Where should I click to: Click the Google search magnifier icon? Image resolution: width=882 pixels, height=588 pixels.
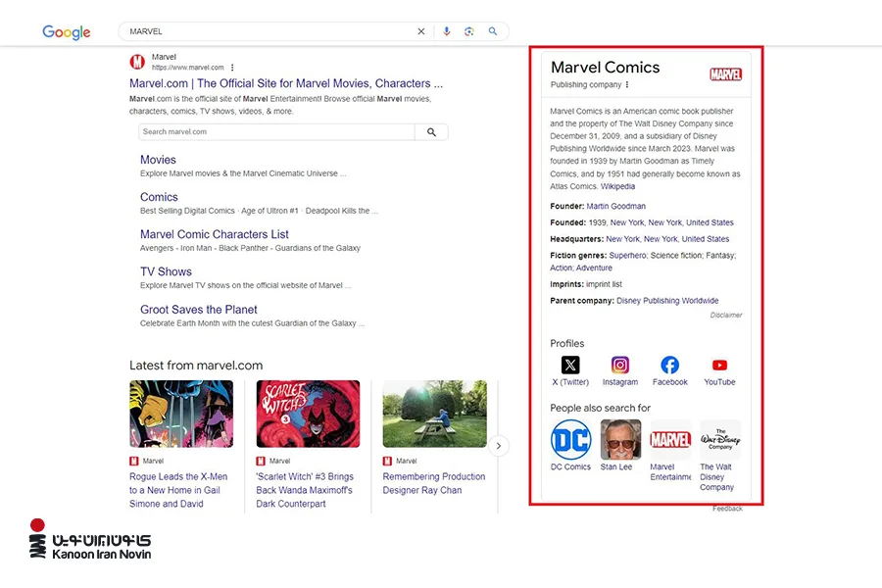click(x=493, y=31)
